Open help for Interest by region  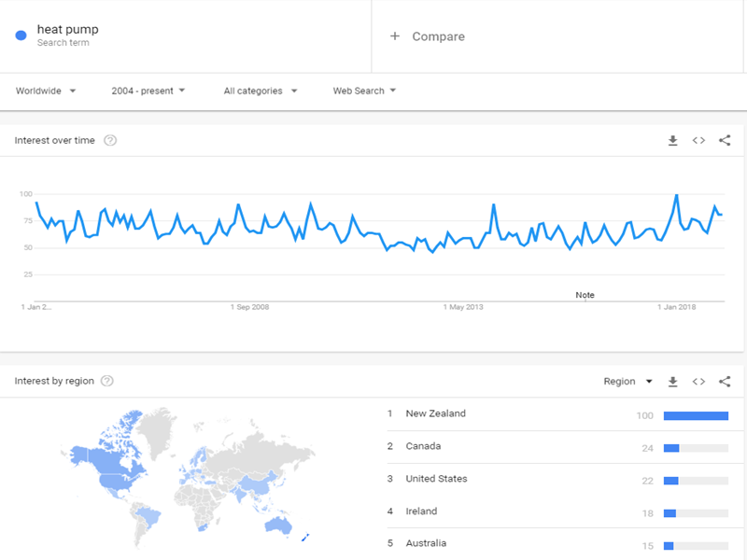(x=107, y=381)
